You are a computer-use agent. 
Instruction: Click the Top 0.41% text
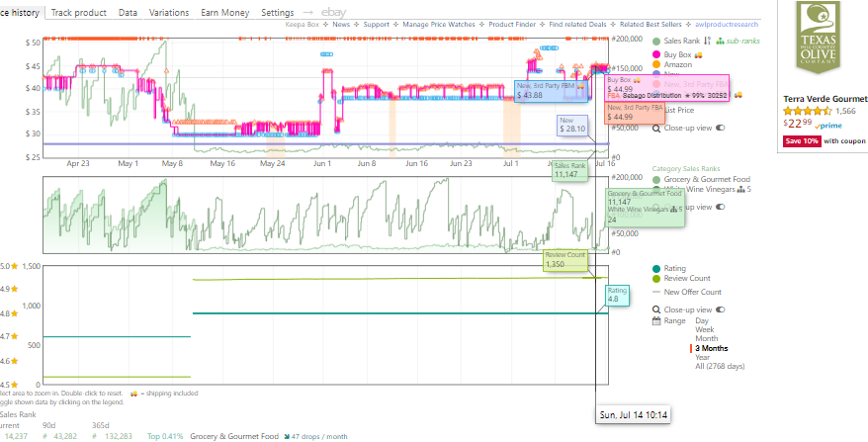click(x=165, y=436)
